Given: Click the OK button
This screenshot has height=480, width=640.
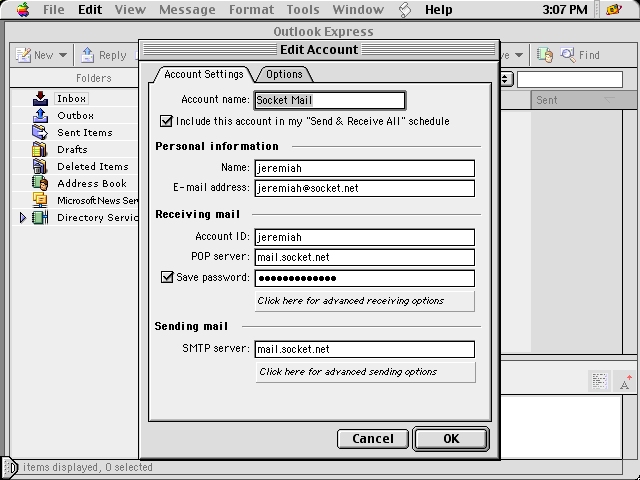Looking at the screenshot, I should point(451,439).
